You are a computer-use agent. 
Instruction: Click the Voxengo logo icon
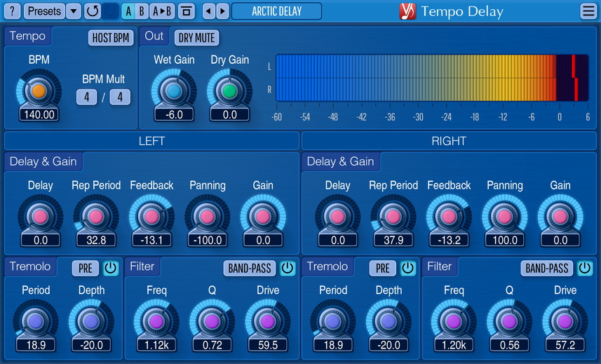(x=407, y=11)
